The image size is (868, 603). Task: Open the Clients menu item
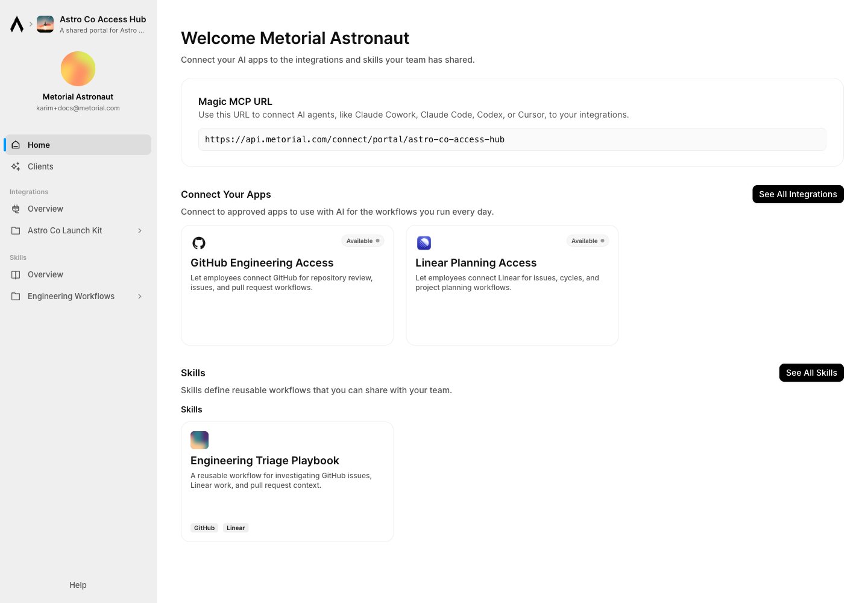78,166
